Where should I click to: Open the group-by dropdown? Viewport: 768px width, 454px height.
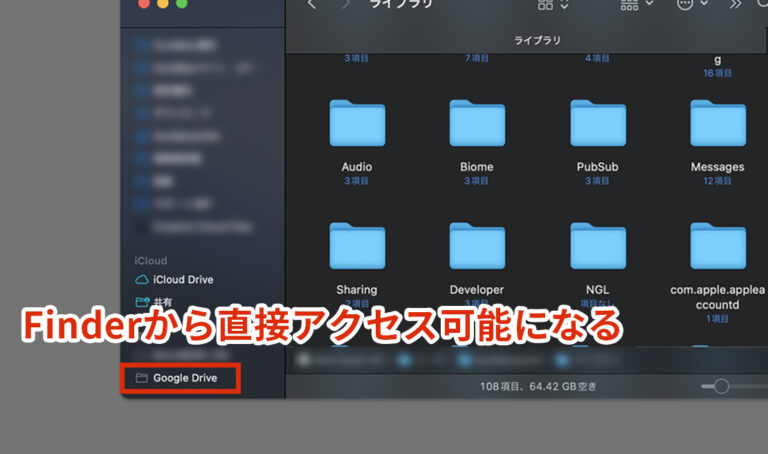tap(636, 4)
